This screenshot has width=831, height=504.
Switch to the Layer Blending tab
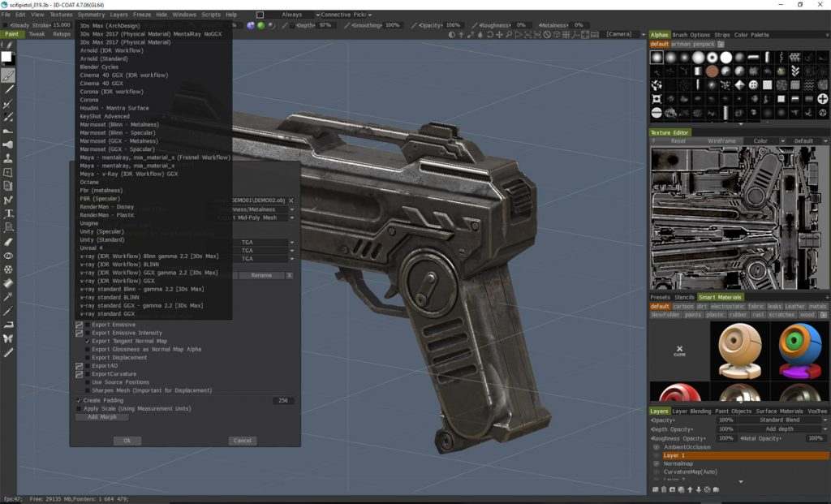click(x=691, y=411)
